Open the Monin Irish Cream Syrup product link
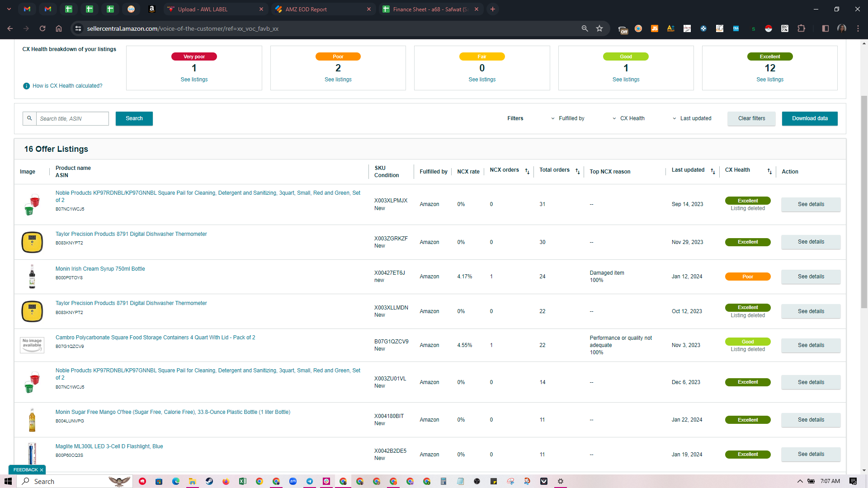The width and height of the screenshot is (868, 488). click(x=100, y=269)
